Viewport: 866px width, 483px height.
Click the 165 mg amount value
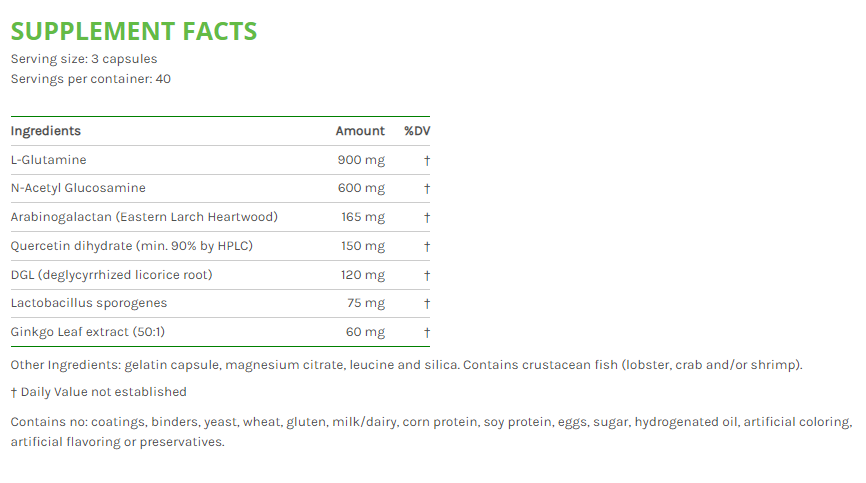click(x=363, y=217)
